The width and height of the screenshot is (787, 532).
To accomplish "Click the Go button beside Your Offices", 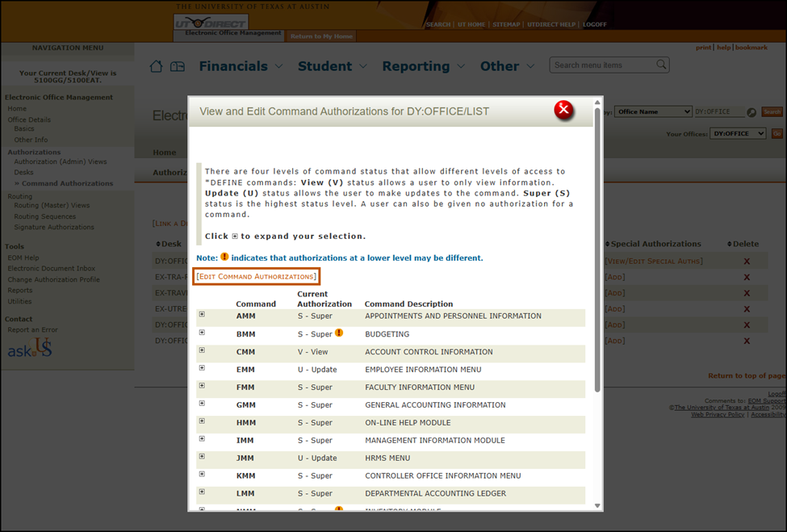I will (777, 133).
